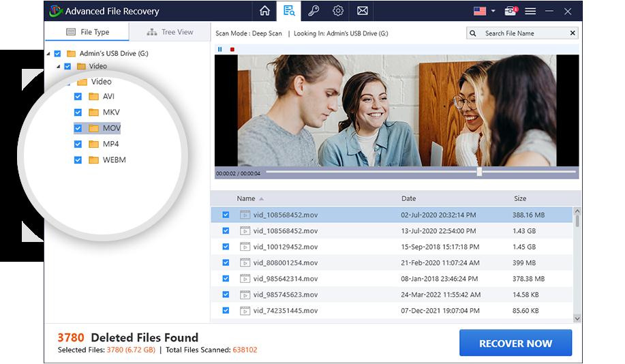
Task: Open the settings gear icon
Action: [338, 11]
